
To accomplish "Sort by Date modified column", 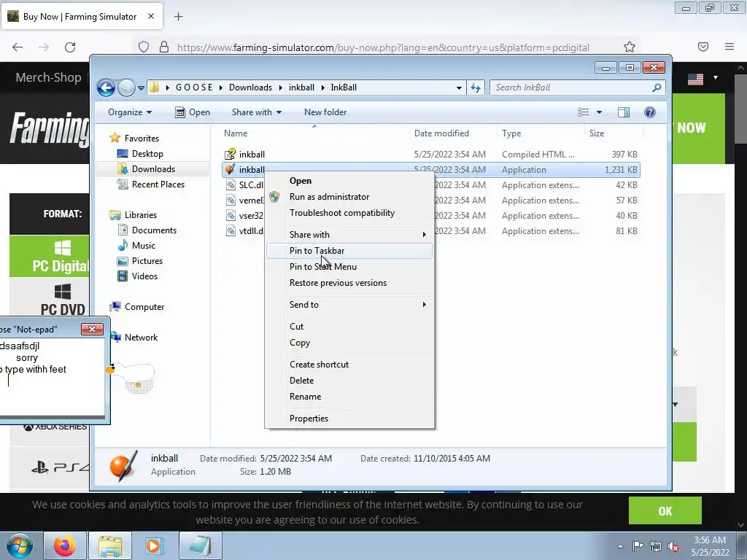I will tap(453, 133).
